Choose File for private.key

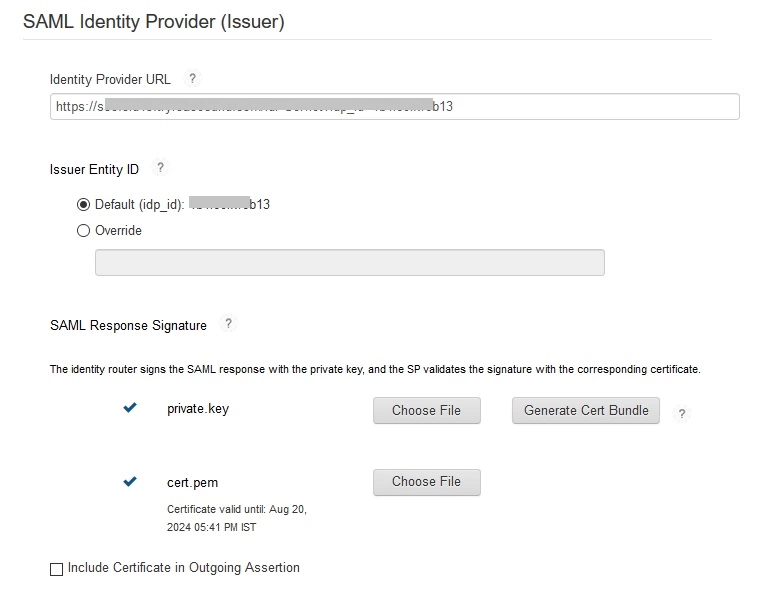(427, 410)
